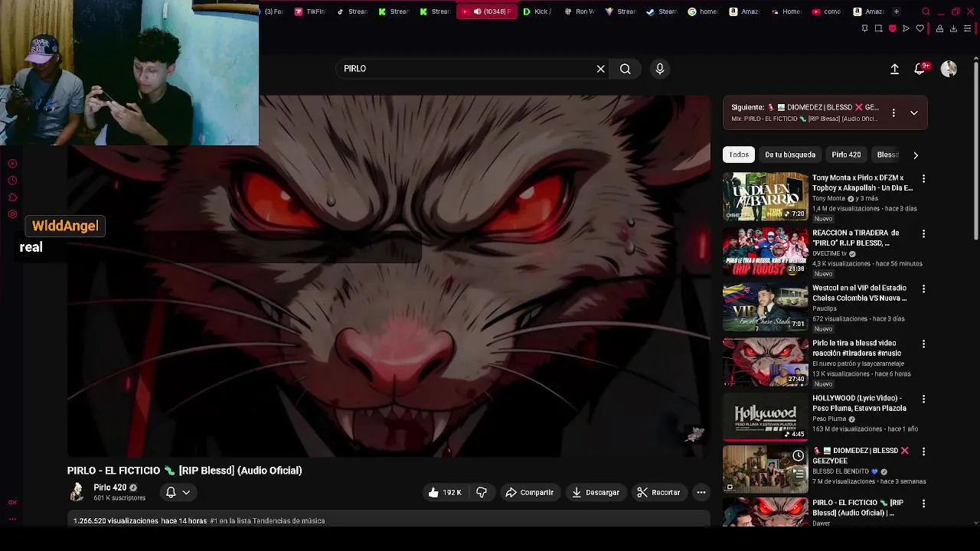This screenshot has height=551, width=980.
Task: Add a new browser tab
Action: coord(897,11)
